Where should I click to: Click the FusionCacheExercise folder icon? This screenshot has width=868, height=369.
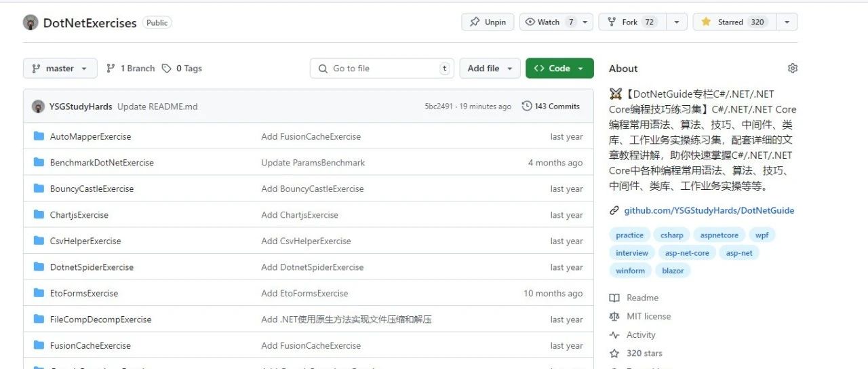point(39,345)
